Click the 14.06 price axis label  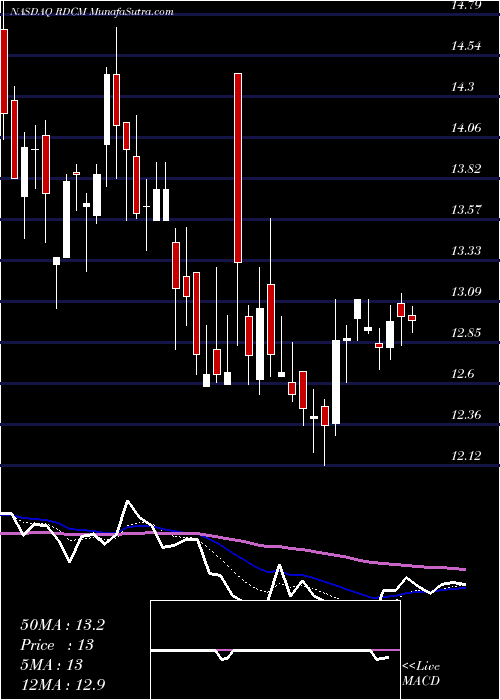pyautogui.click(x=467, y=128)
